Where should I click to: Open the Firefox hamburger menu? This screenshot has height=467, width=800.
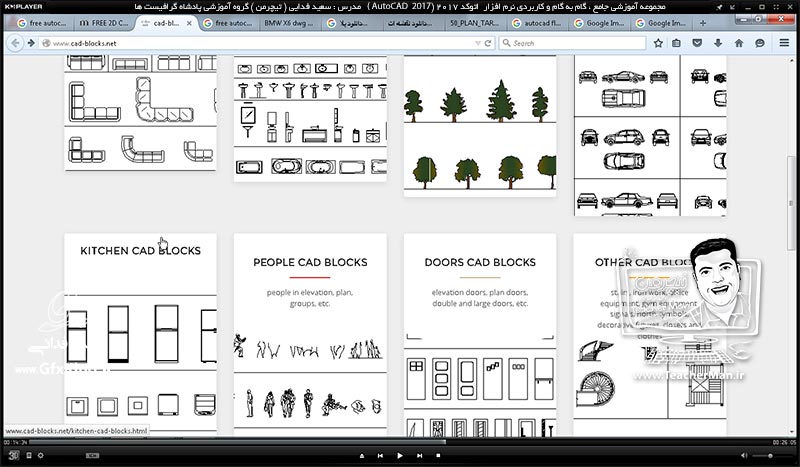point(784,43)
